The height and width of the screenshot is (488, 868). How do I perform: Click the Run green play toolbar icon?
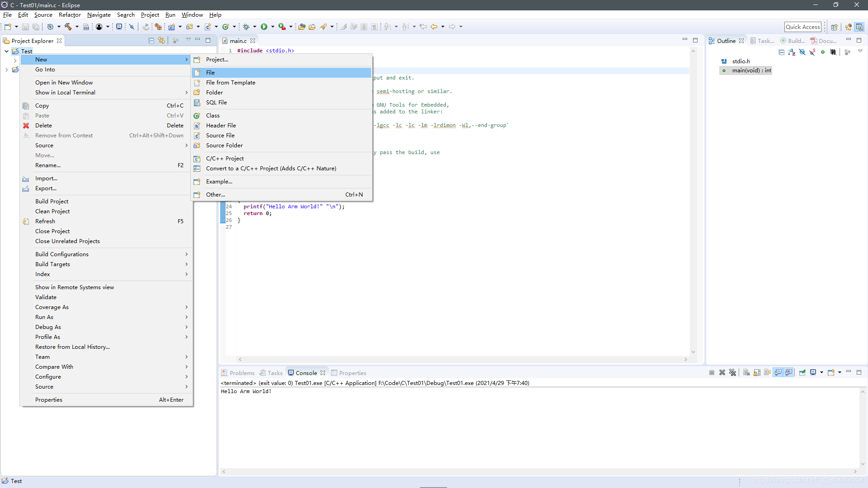[x=264, y=27]
